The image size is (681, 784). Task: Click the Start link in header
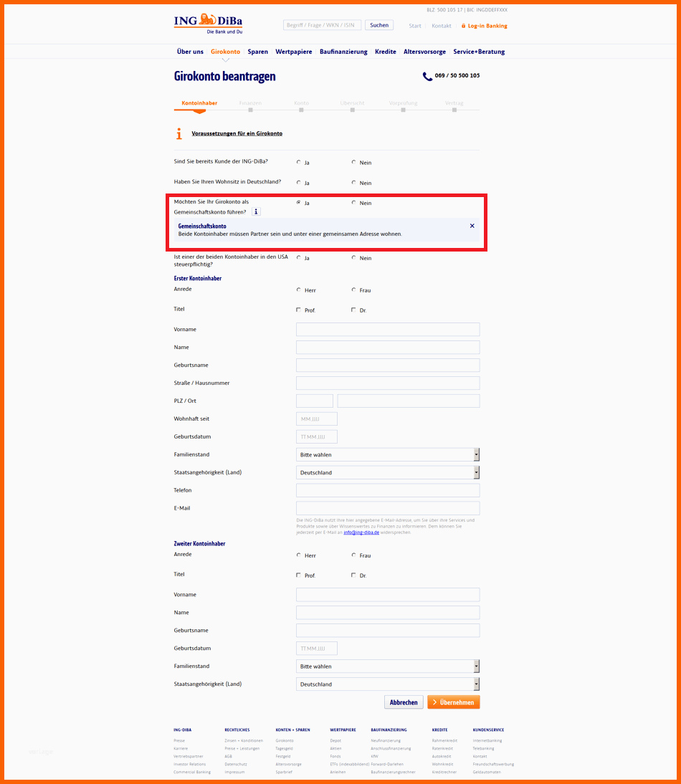click(415, 26)
